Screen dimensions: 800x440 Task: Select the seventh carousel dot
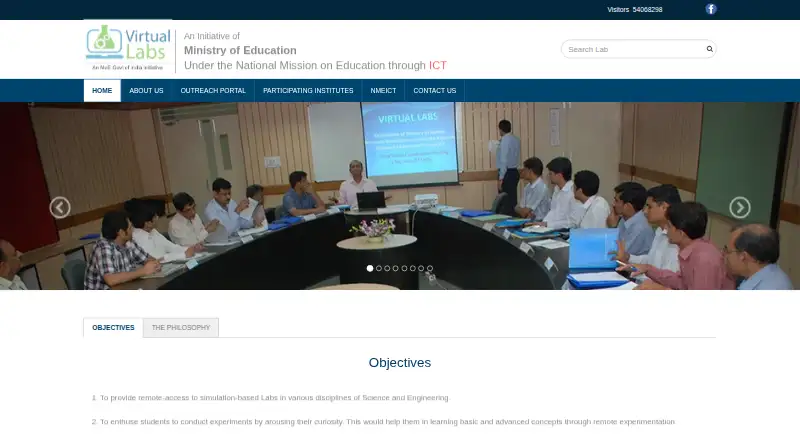tap(421, 268)
